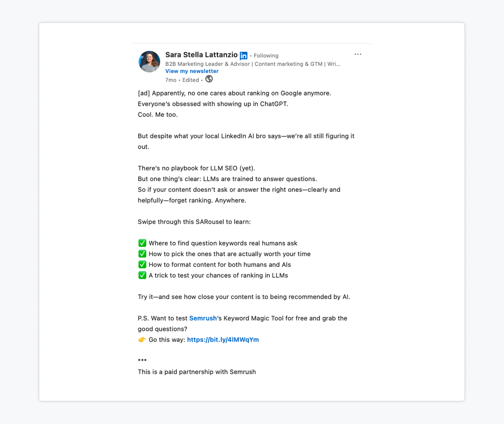504x424 pixels.
Task: Click the "Swipe through this SARousel" line
Action: pos(194,222)
